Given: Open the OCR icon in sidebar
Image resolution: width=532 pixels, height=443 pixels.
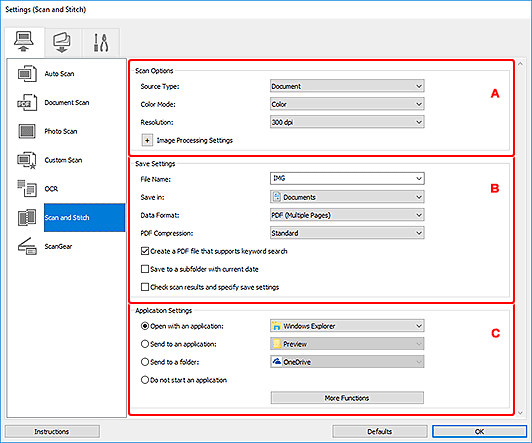Looking at the screenshot, I should (x=27, y=189).
